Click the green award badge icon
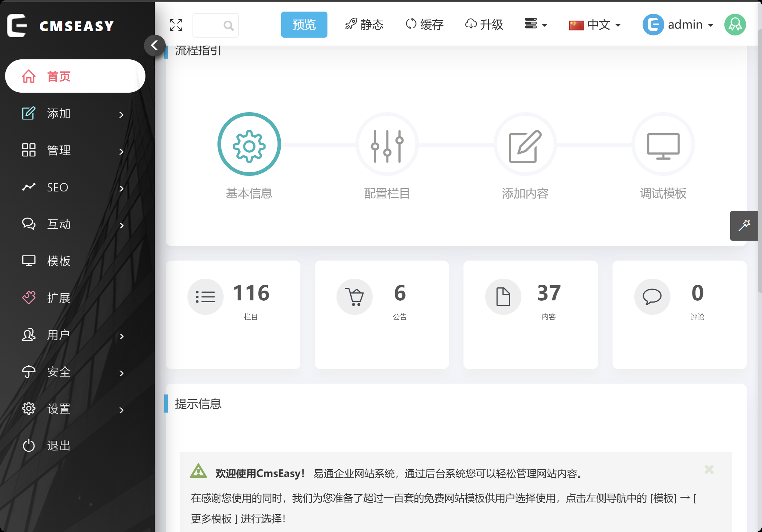762x532 pixels. pyautogui.click(x=735, y=25)
